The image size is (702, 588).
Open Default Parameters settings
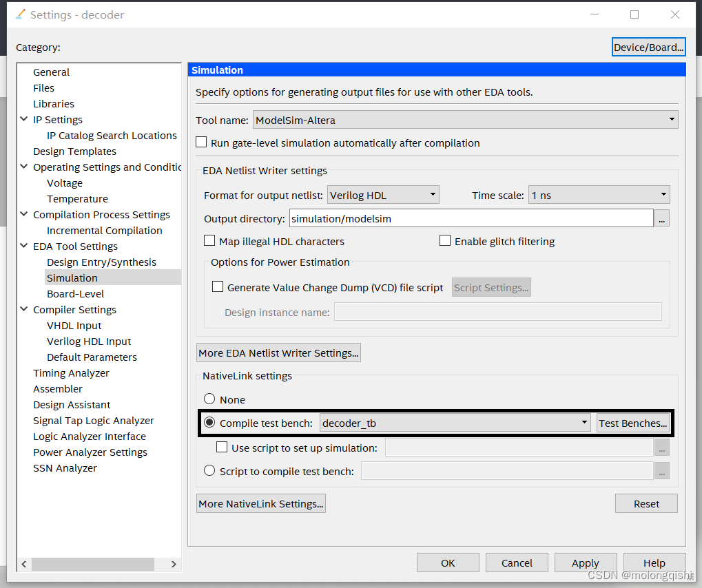point(92,357)
